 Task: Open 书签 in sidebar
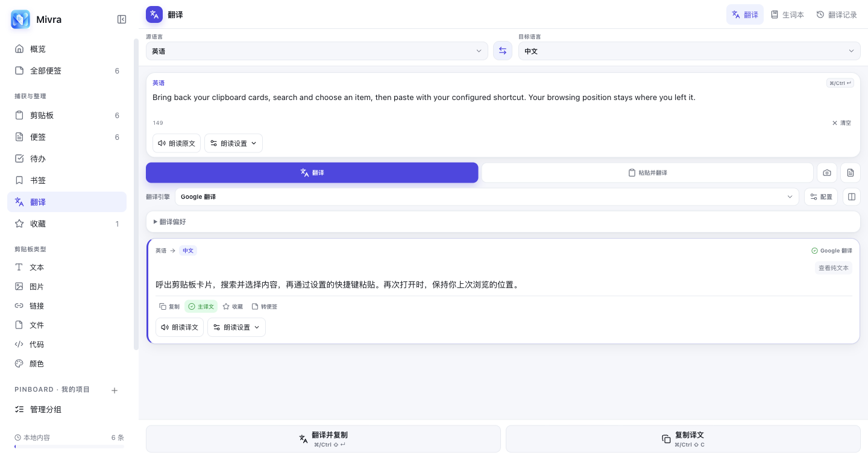67,180
